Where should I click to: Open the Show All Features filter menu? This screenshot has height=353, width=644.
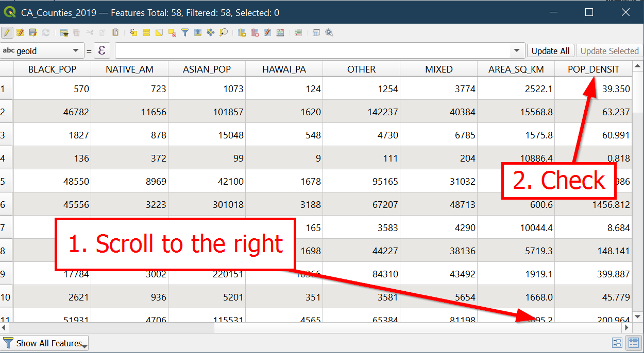click(45, 343)
